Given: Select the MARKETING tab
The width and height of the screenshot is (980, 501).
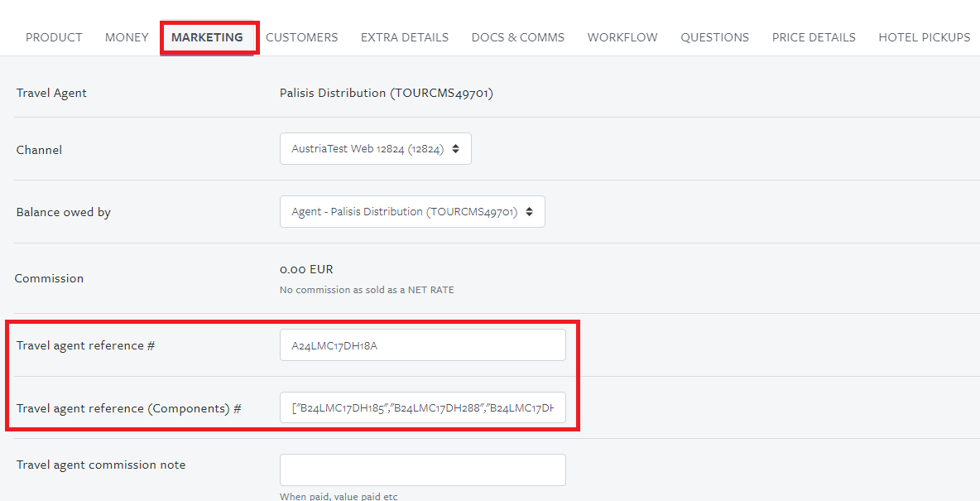Looking at the screenshot, I should [x=207, y=37].
